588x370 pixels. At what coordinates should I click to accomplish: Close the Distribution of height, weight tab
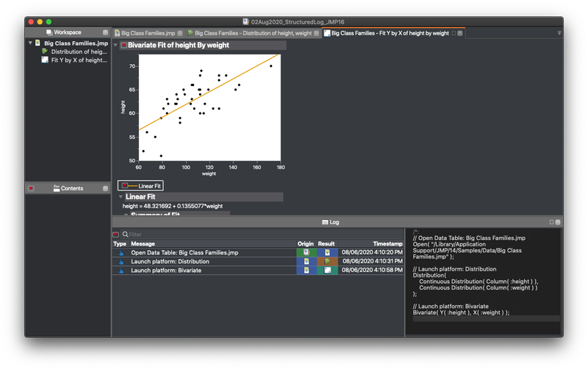click(317, 33)
